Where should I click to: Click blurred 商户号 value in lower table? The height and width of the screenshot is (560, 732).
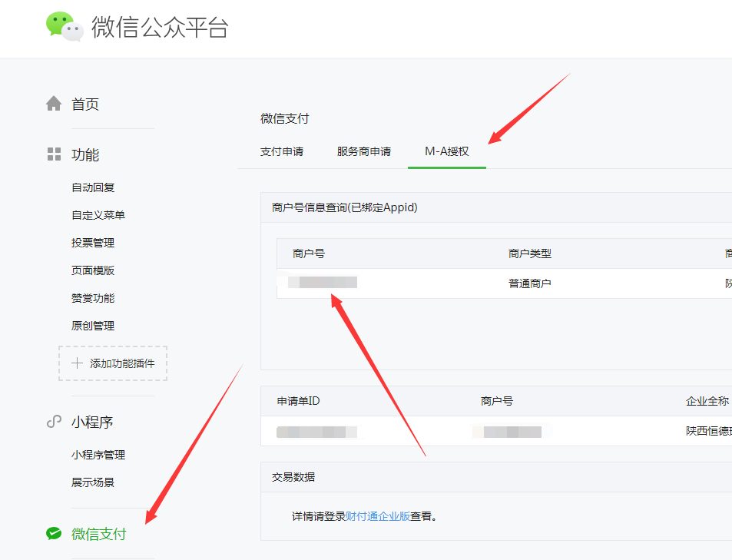507,432
